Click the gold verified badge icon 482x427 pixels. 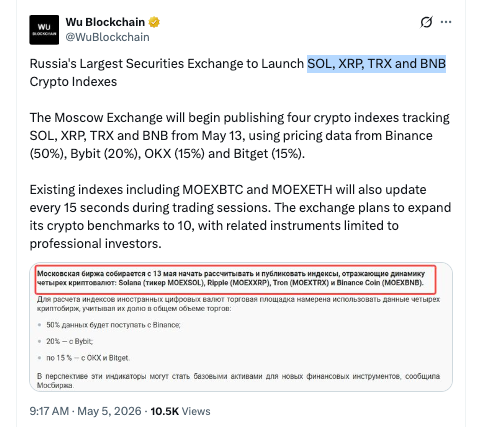click(x=154, y=22)
